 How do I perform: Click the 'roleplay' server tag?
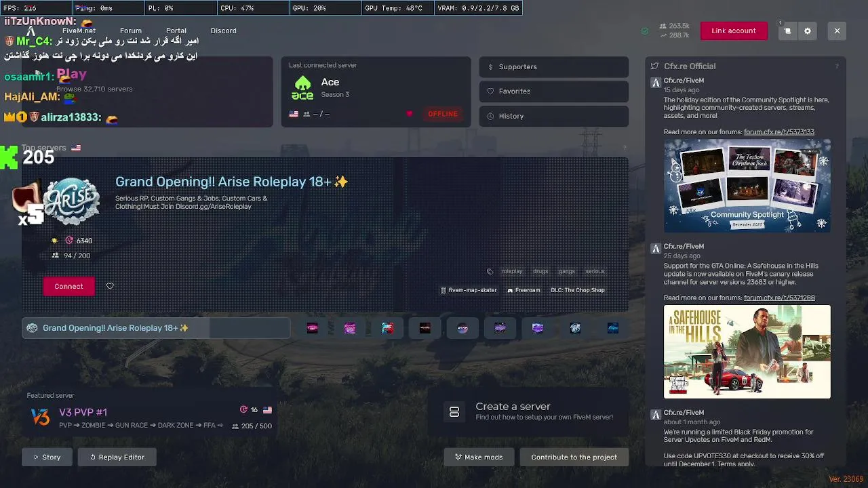pyautogui.click(x=512, y=272)
